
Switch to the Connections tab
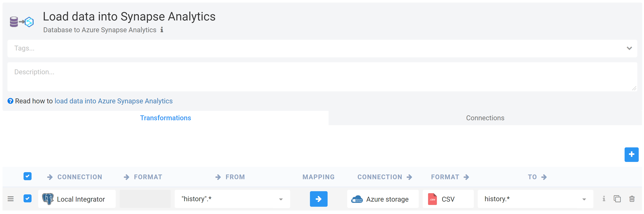click(485, 118)
